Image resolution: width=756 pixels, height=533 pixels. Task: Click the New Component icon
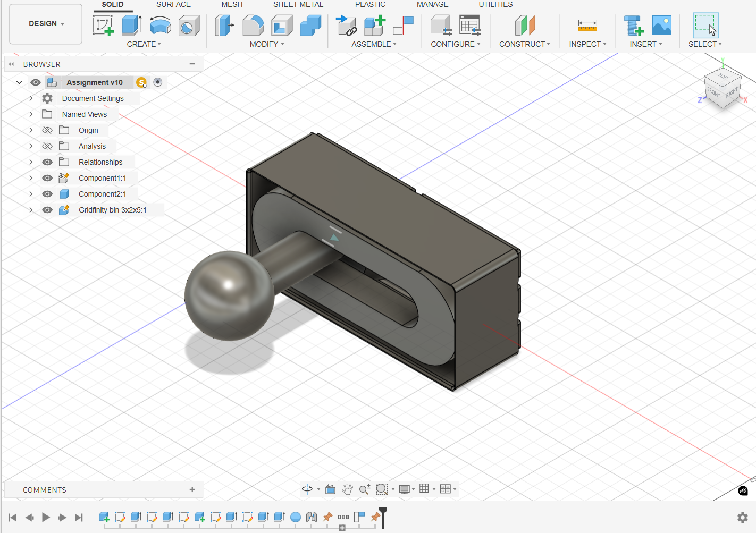[x=375, y=25]
